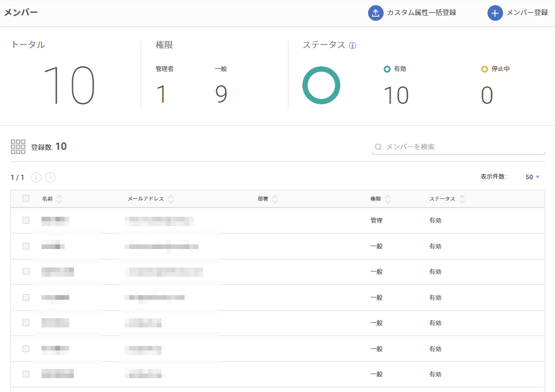The height and width of the screenshot is (392, 555).
Task: Click the teal status donut chart
Action: point(321,85)
